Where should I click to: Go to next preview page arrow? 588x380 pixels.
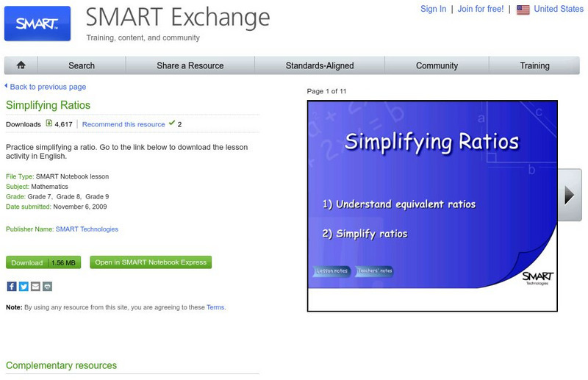tap(569, 195)
